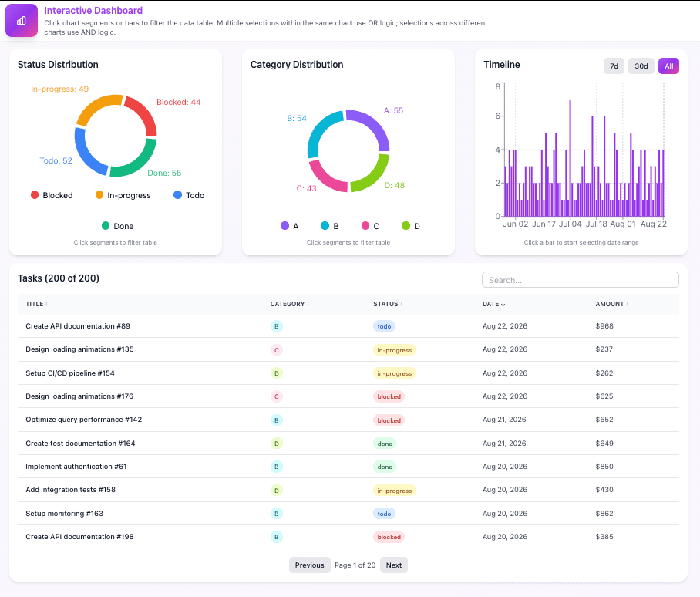Click title Optimize query performance #142
The width and height of the screenshot is (700, 597).
83,420
